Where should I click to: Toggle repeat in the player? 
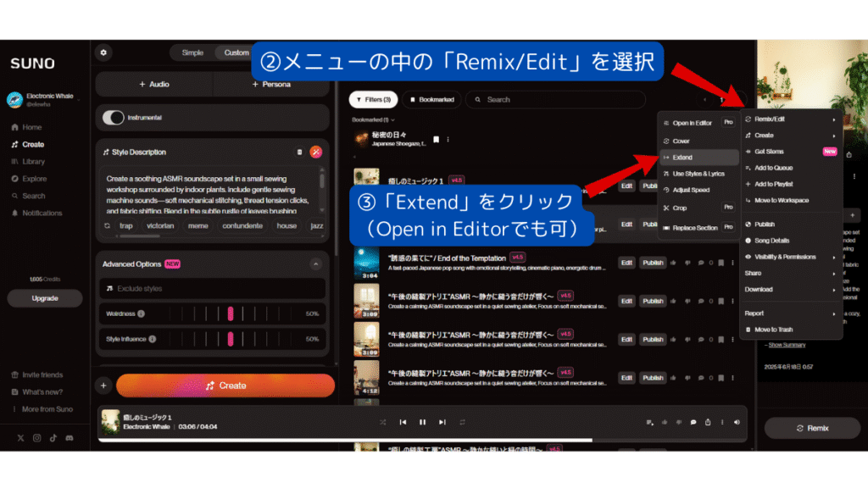point(462,422)
